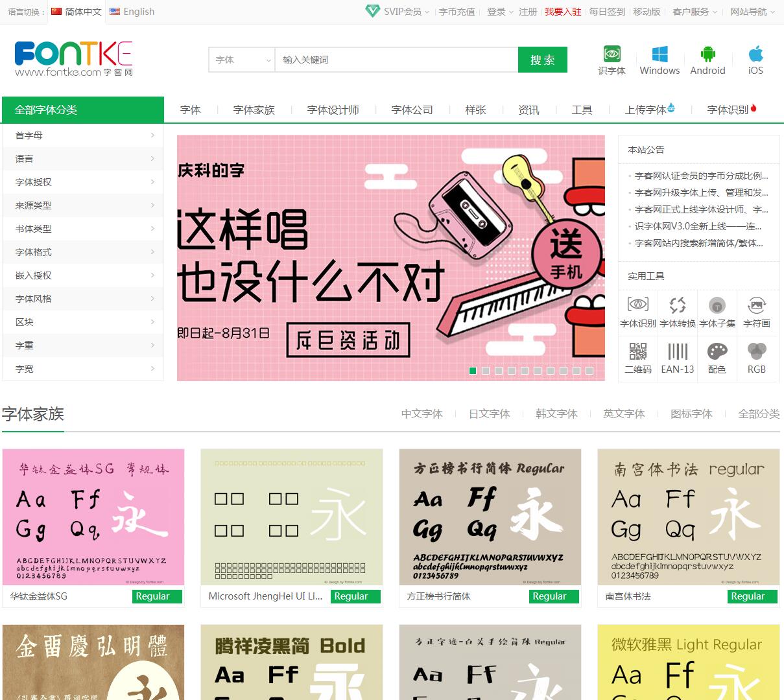Expand the 字体授权 category

point(83,182)
